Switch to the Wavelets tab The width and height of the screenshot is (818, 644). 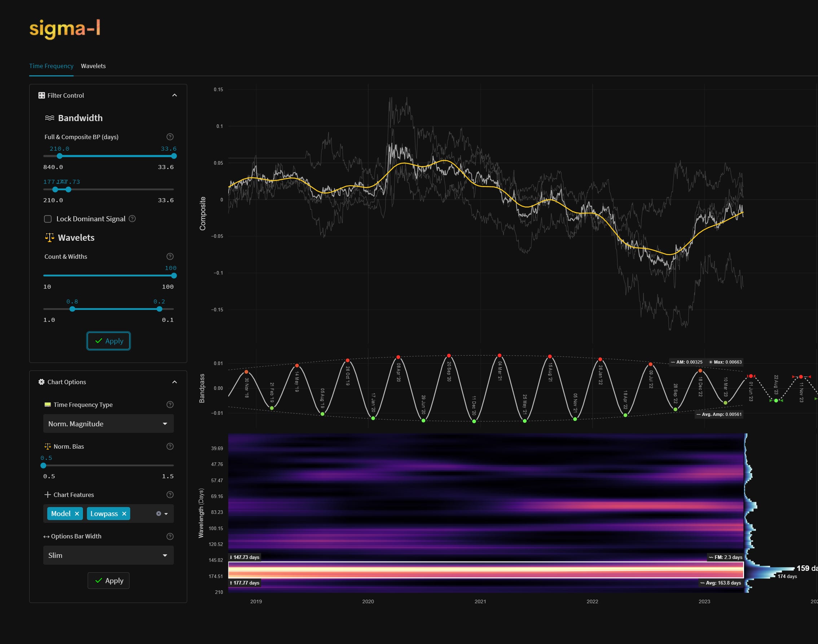point(93,66)
